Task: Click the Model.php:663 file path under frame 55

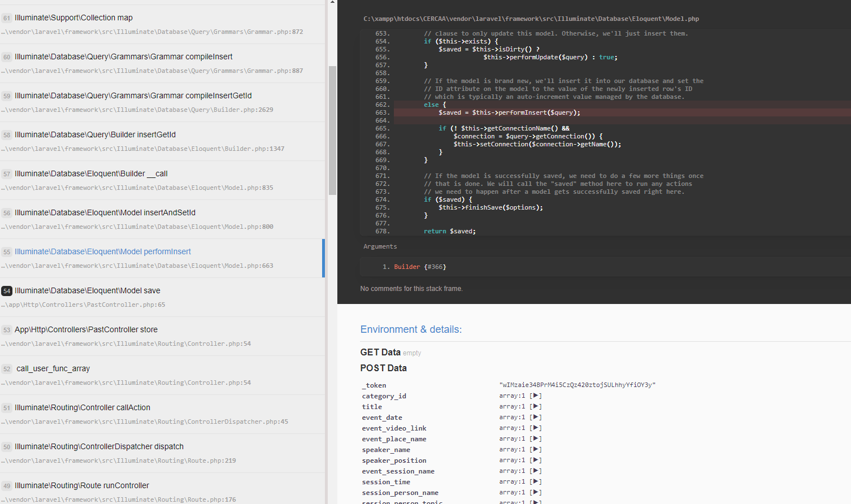Action: [137, 266]
